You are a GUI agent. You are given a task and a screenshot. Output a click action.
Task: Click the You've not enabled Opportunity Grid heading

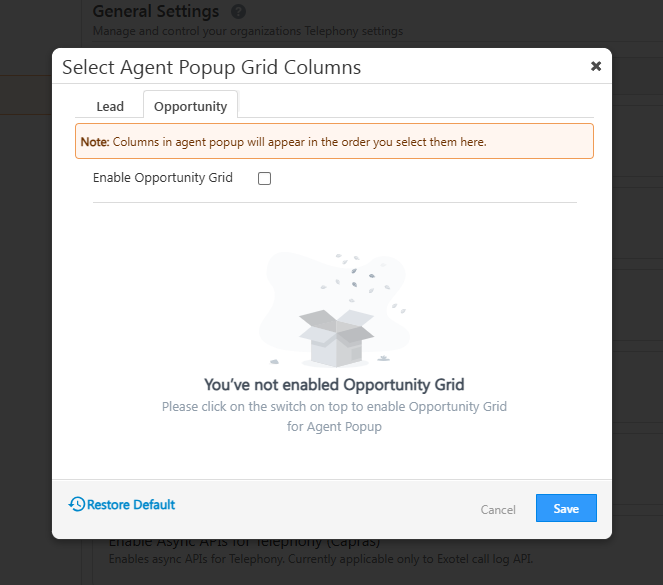pos(334,384)
